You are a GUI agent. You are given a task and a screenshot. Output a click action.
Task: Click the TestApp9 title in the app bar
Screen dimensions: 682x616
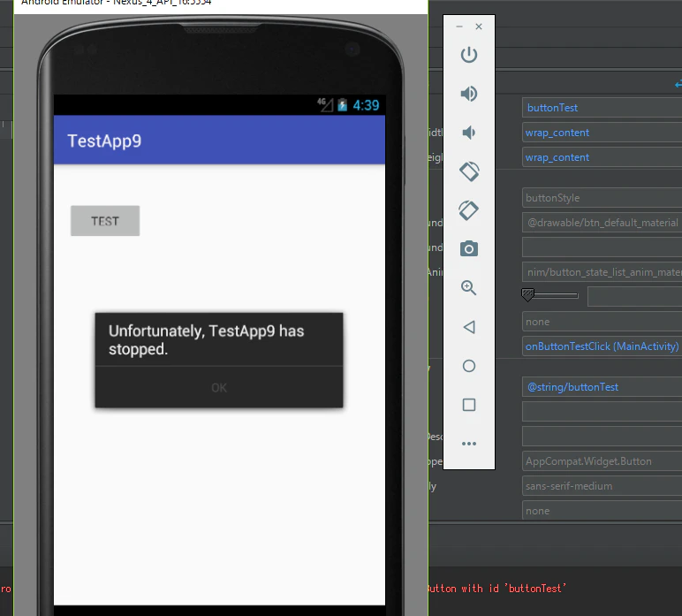tap(104, 141)
